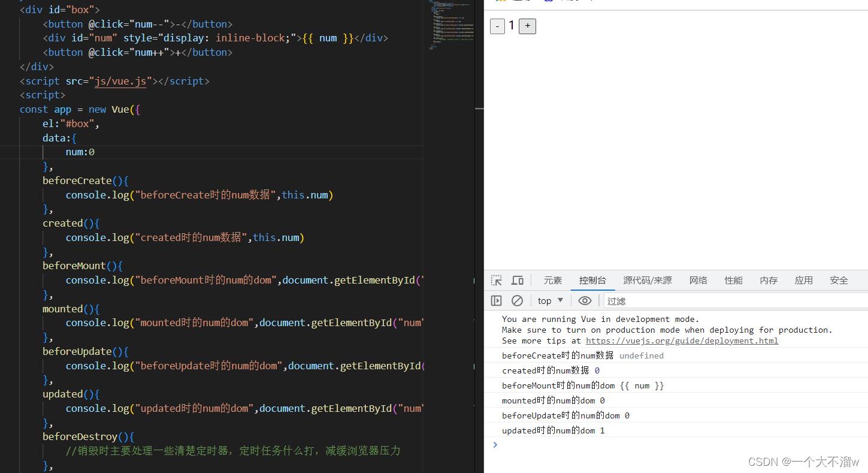
Task: Click the plus button in the page
Action: pyautogui.click(x=527, y=26)
